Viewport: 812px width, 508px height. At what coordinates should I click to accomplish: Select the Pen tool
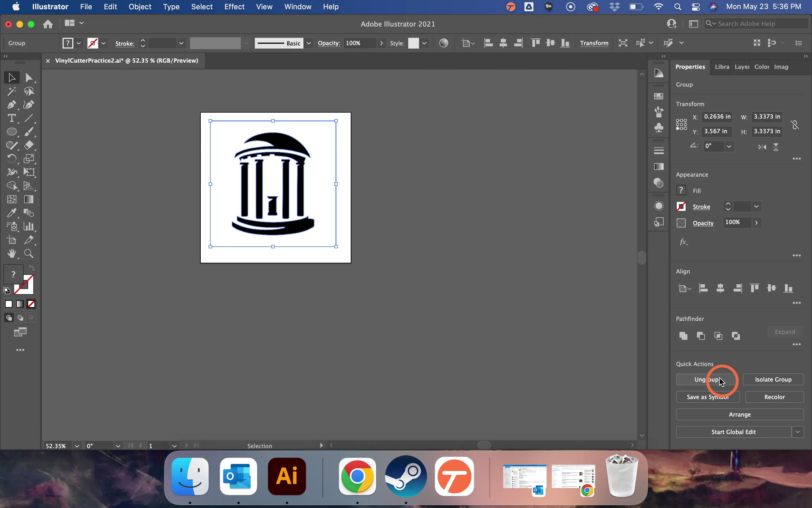click(12, 105)
